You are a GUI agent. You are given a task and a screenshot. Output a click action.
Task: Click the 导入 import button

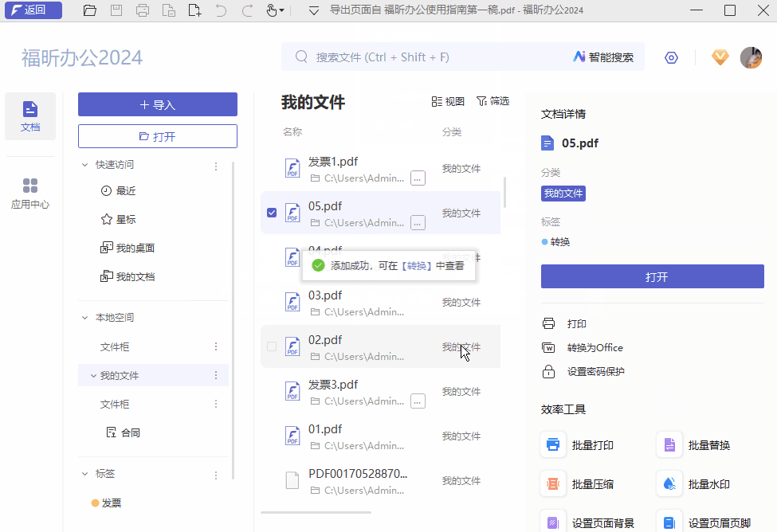[158, 104]
